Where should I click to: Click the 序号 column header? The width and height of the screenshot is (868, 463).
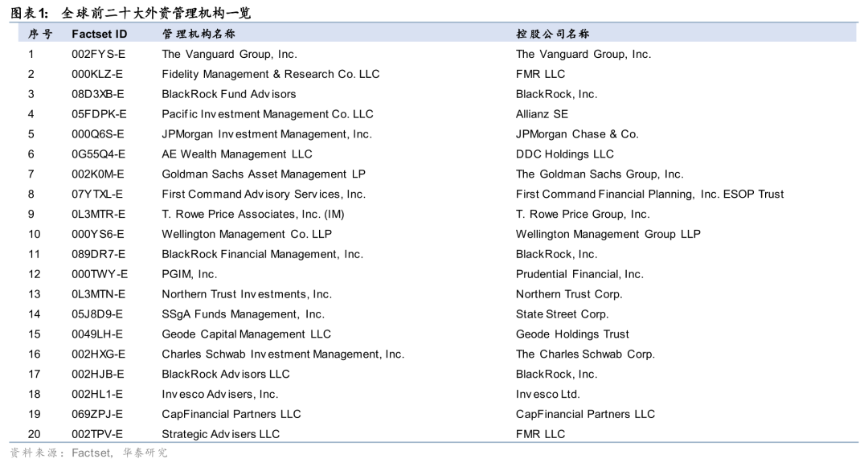tap(40, 34)
